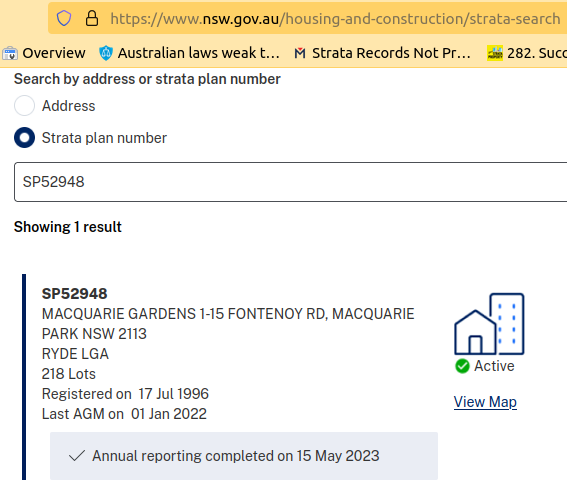This screenshot has width=567, height=480.
Task: Open the Overview bookmark icon
Action: click(x=10, y=54)
